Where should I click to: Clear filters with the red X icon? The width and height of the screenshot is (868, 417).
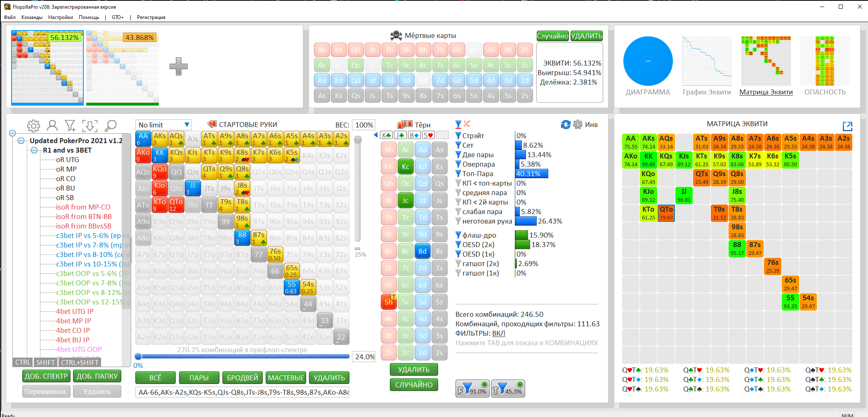click(x=467, y=123)
